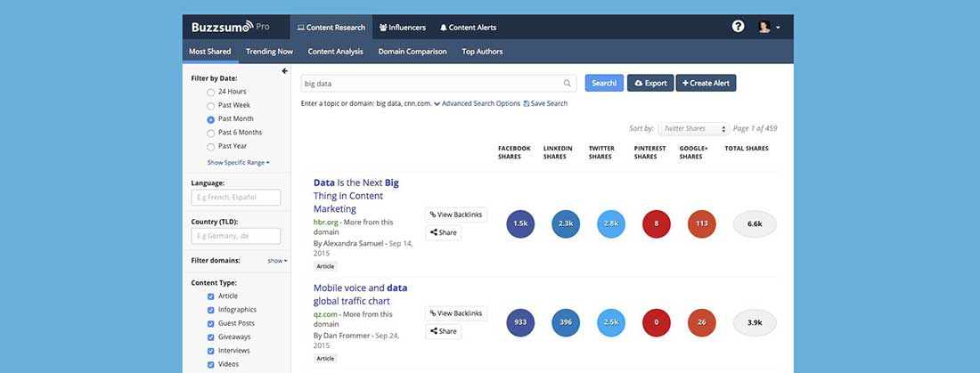The image size is (980, 373).
Task: Expand Show Specific Range option
Action: click(x=239, y=162)
